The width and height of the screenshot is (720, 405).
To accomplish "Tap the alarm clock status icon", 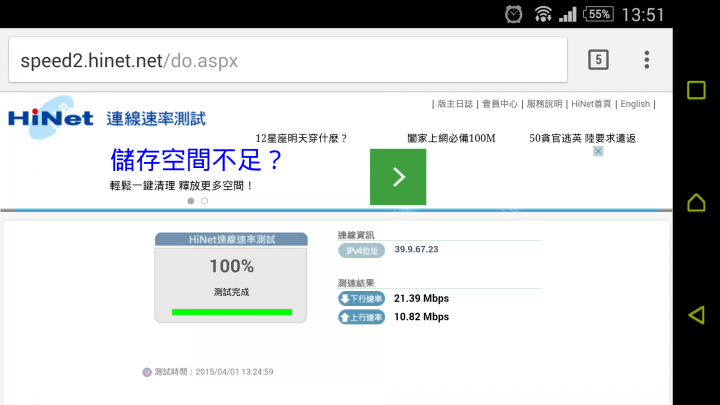I will point(513,14).
